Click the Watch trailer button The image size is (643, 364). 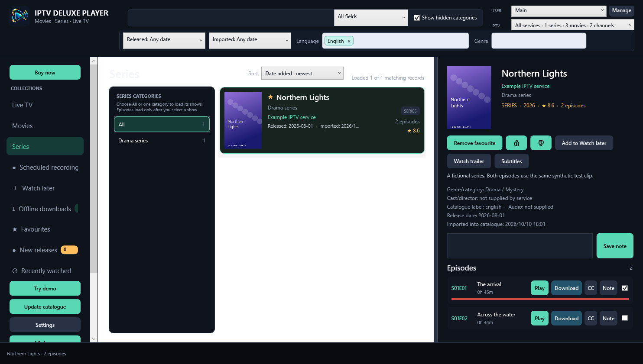[x=469, y=161]
